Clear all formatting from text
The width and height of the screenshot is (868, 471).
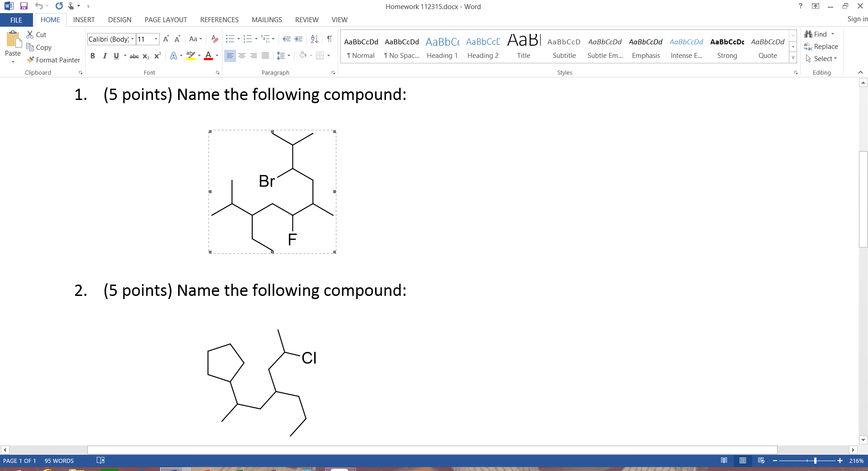[214, 39]
